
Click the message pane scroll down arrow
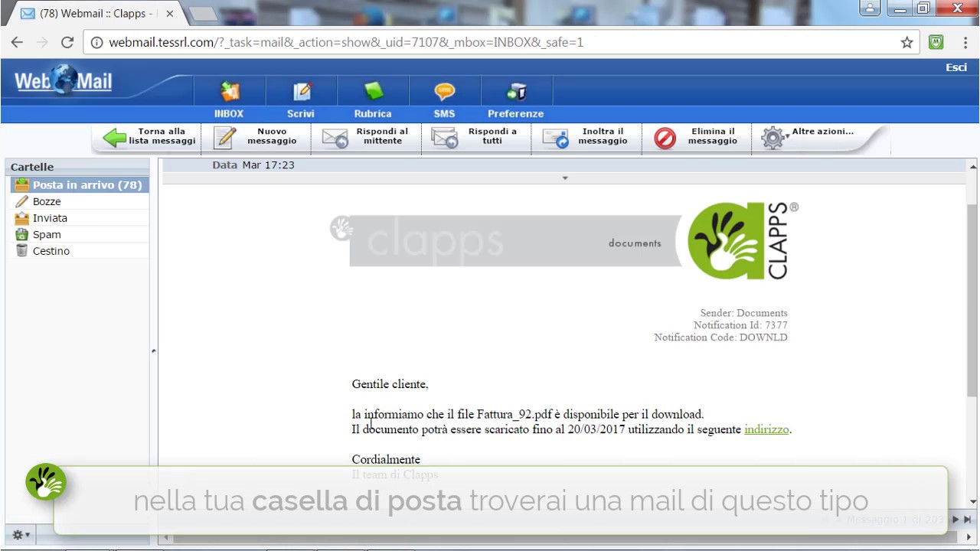972,502
